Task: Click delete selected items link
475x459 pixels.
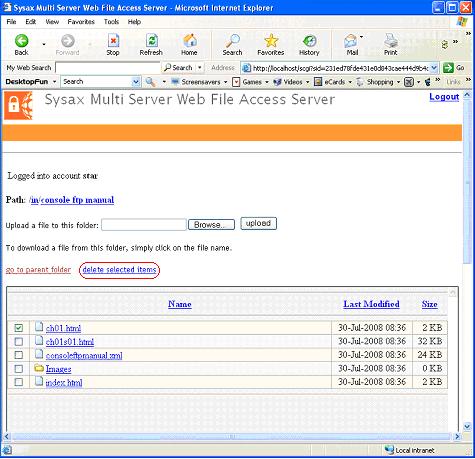Action: pyautogui.click(x=119, y=270)
